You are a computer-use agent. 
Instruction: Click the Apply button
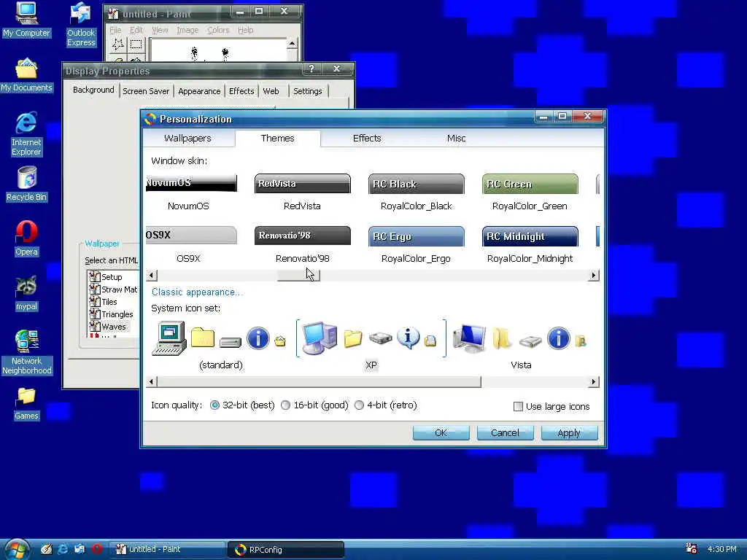click(569, 433)
